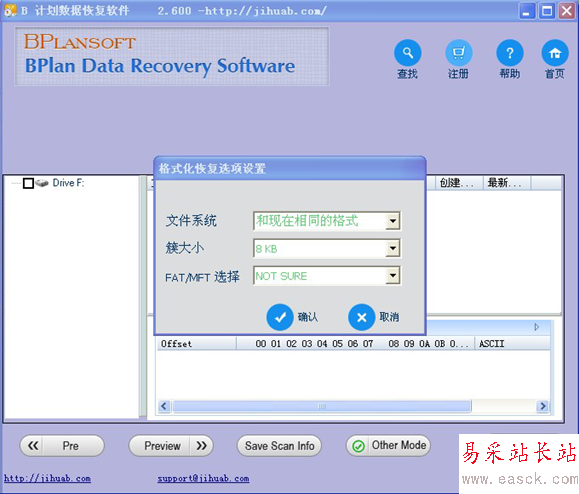Viewport: 579px width, 494px height.
Task: Select Drive F: tree item
Action: pos(68,183)
